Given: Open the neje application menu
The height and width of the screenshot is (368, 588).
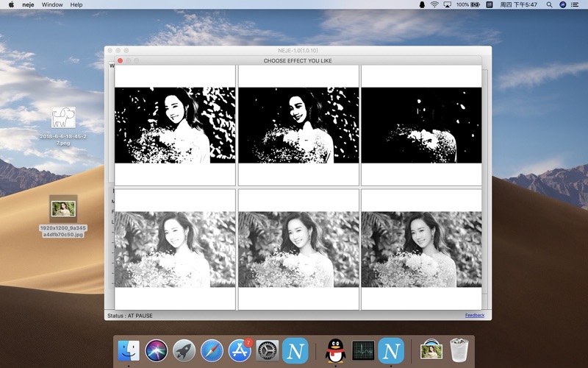Looking at the screenshot, I should (x=28, y=4).
